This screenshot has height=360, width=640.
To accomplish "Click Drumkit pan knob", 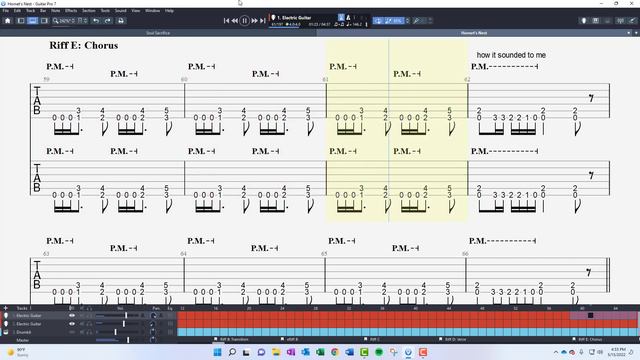I will coord(153,332).
